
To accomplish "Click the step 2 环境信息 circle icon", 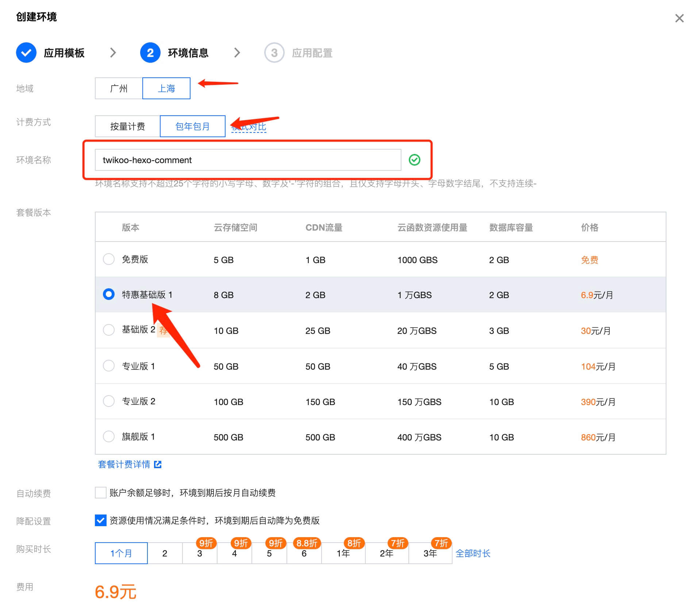I will click(x=150, y=53).
